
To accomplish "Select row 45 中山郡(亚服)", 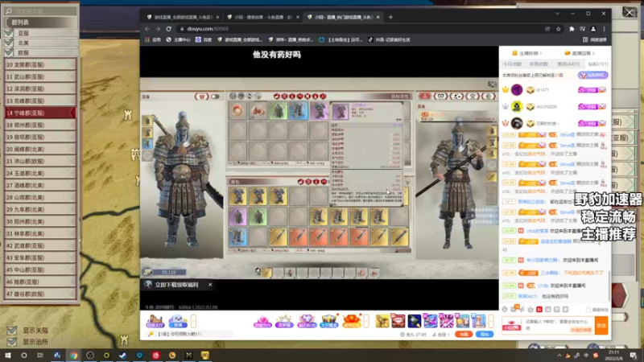I will pos(40,269).
